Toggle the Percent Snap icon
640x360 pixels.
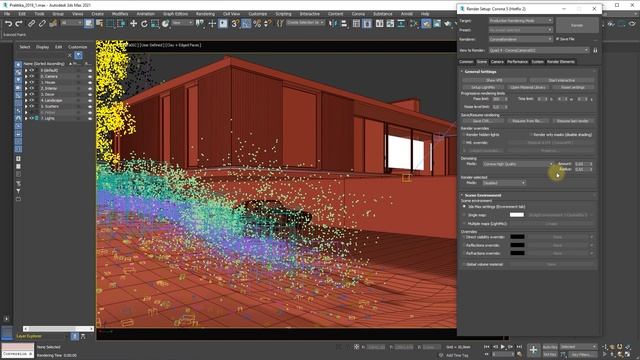coord(257,24)
